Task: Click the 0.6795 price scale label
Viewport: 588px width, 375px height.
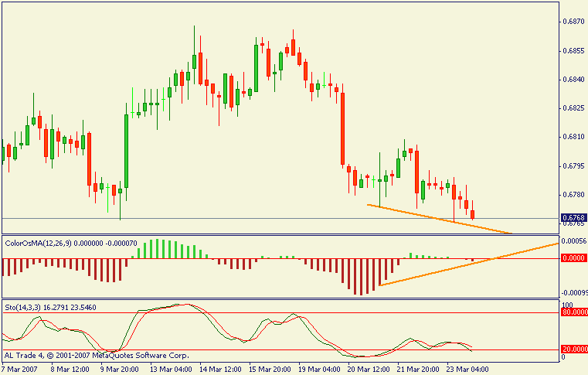Action: click(572, 165)
